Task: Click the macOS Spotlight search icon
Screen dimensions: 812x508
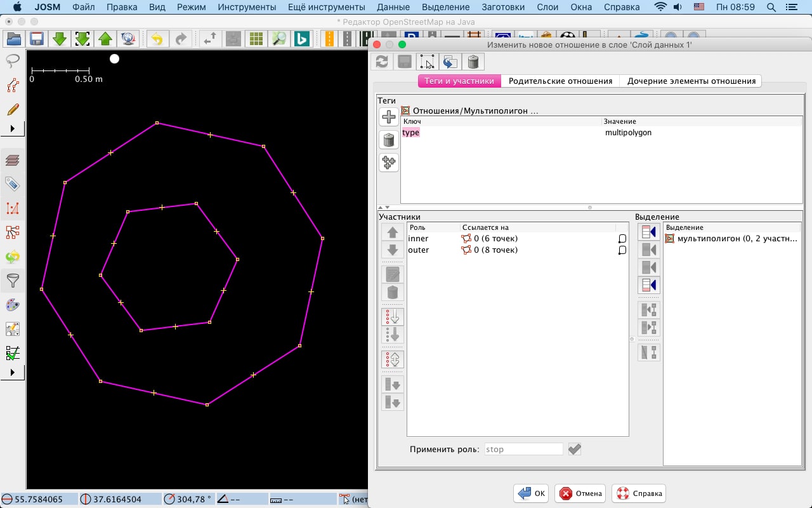Action: point(771,7)
